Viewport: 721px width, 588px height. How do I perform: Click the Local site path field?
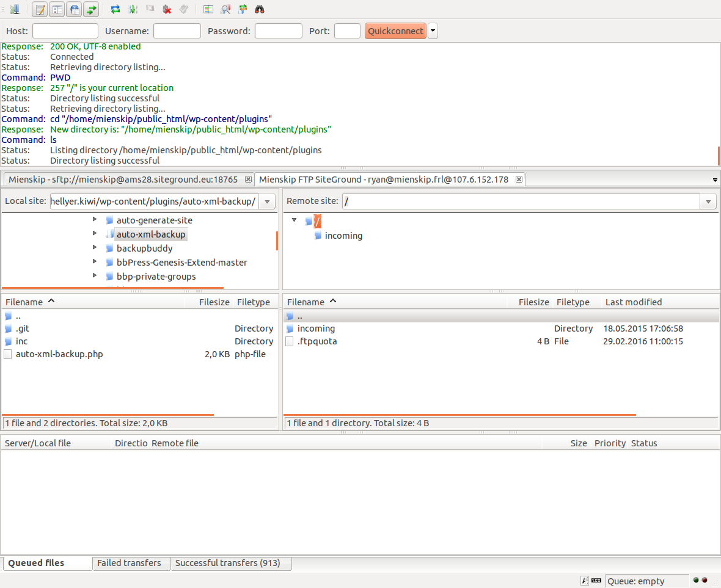[155, 201]
